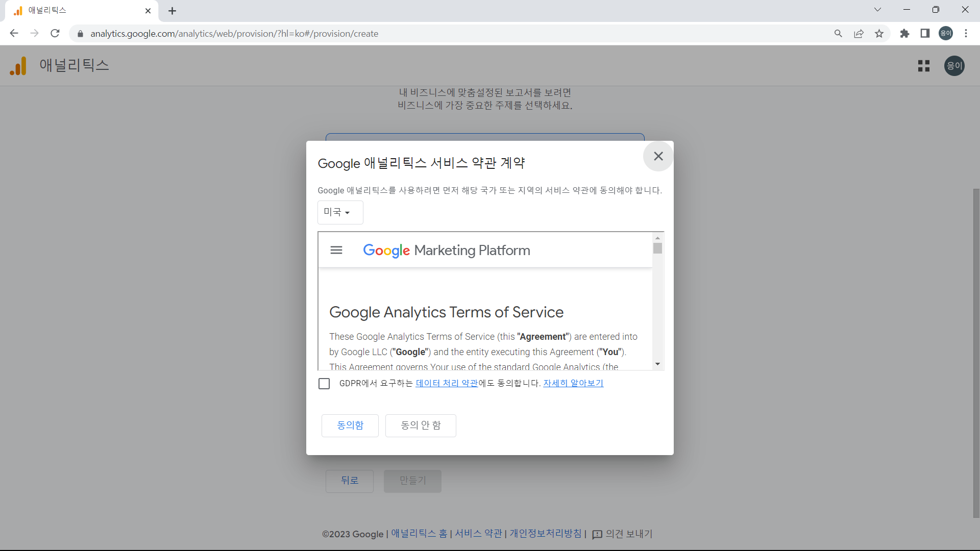The height and width of the screenshot is (551, 980).
Task: Open the browser extensions puzzle icon
Action: (904, 33)
